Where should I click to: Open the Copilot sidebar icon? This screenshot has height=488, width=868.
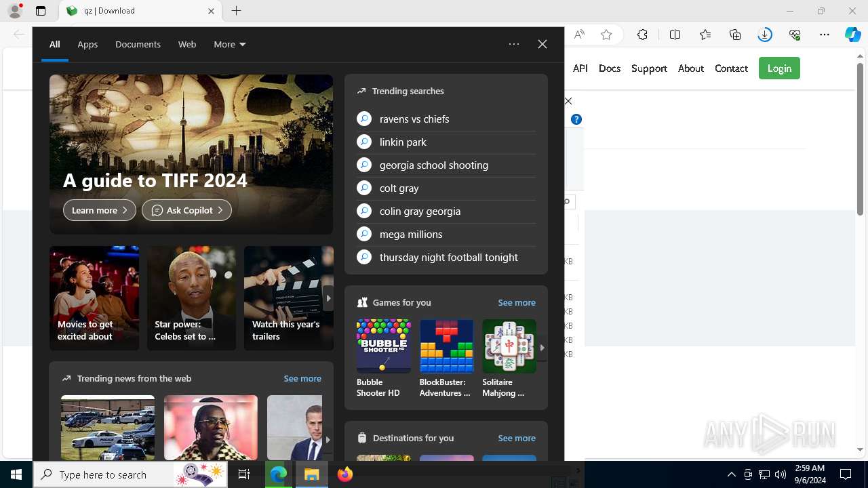tap(853, 35)
